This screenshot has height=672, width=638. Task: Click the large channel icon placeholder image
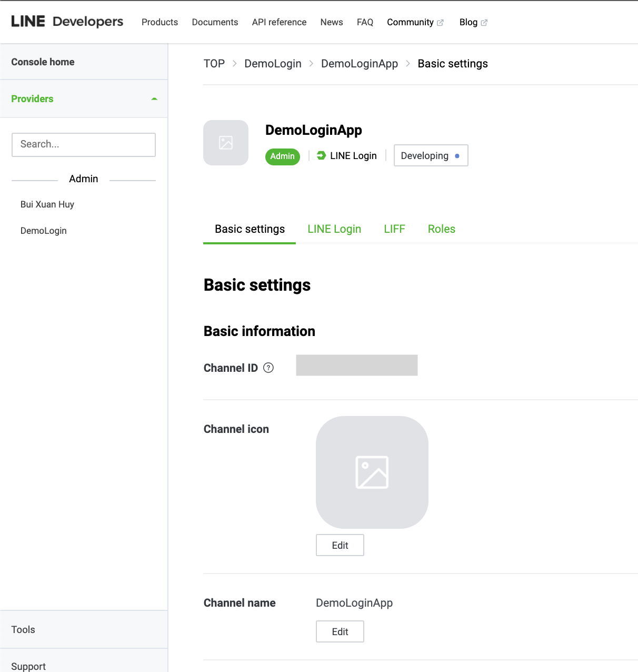(372, 472)
